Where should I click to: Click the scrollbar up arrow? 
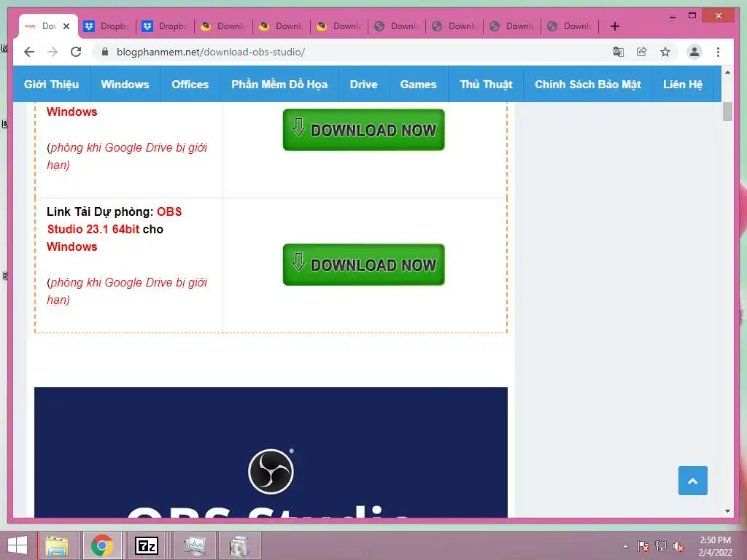tap(727, 72)
